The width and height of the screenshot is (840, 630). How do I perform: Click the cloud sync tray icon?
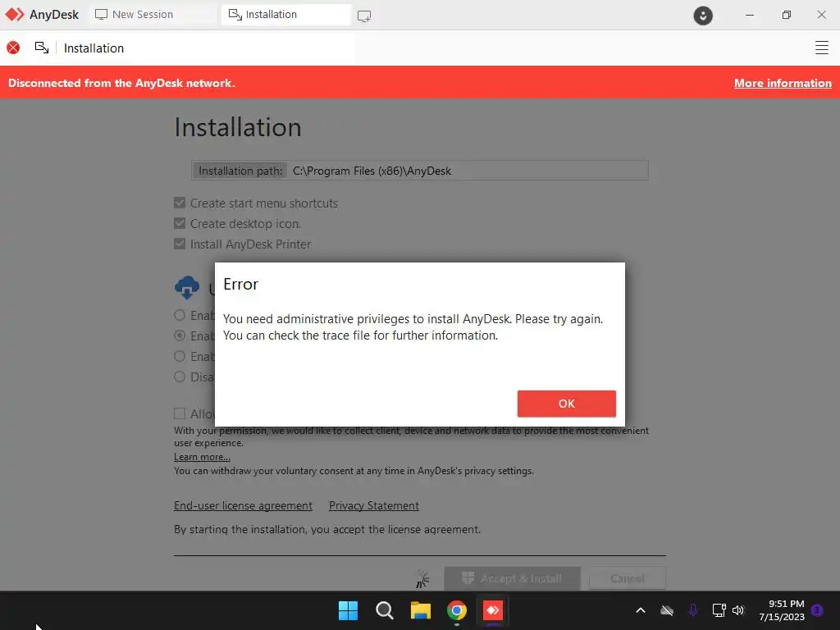(x=667, y=610)
